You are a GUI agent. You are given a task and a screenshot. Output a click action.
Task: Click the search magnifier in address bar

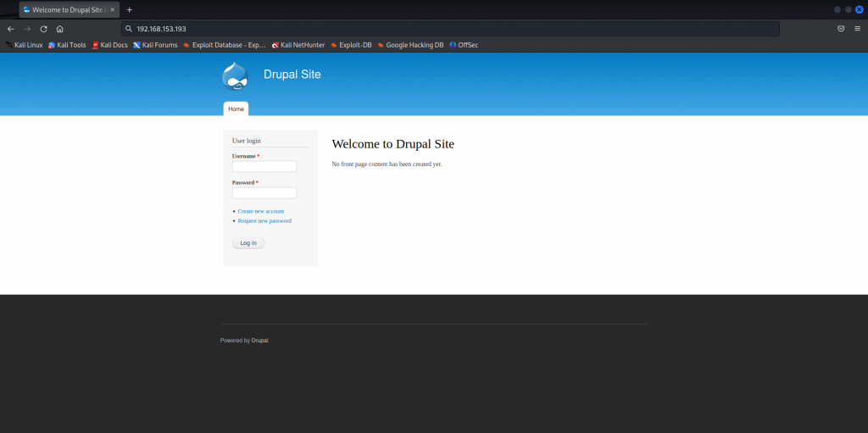click(129, 29)
